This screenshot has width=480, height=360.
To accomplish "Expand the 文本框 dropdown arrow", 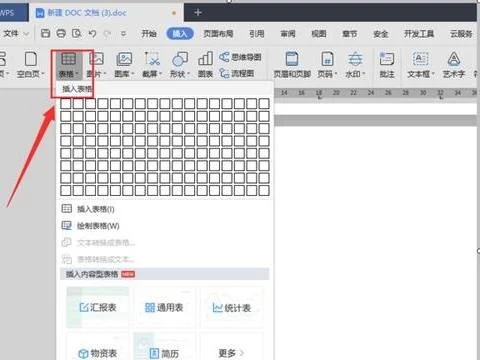I will (433, 74).
